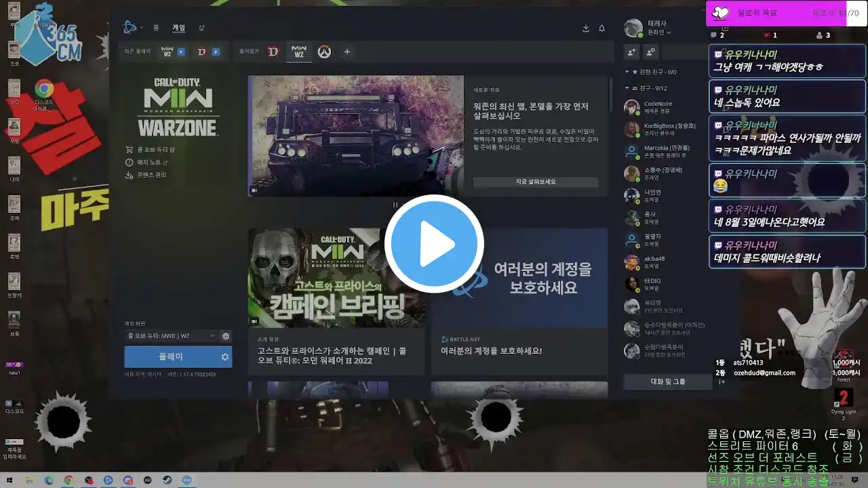Click the 대화 및 그룹 pop-out arrow icon
868x488 pixels.
pyautogui.click(x=722, y=382)
